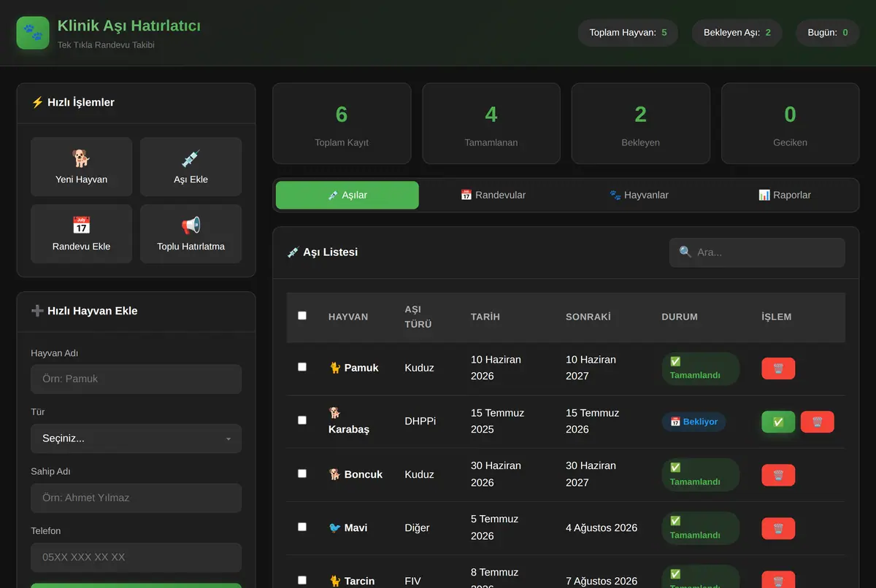Open the Aşı Ekle syringe action
876x588 pixels.
point(191,167)
